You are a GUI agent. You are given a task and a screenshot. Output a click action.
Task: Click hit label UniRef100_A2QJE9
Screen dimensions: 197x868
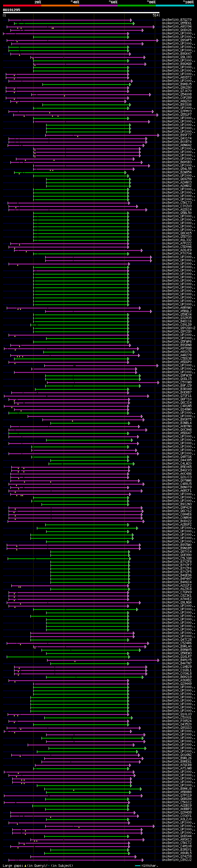coord(177,250)
